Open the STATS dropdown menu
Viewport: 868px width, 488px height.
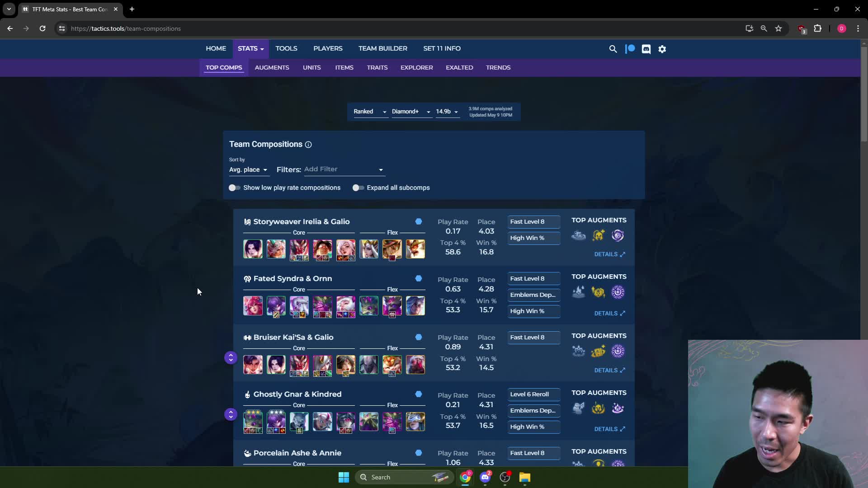click(251, 48)
